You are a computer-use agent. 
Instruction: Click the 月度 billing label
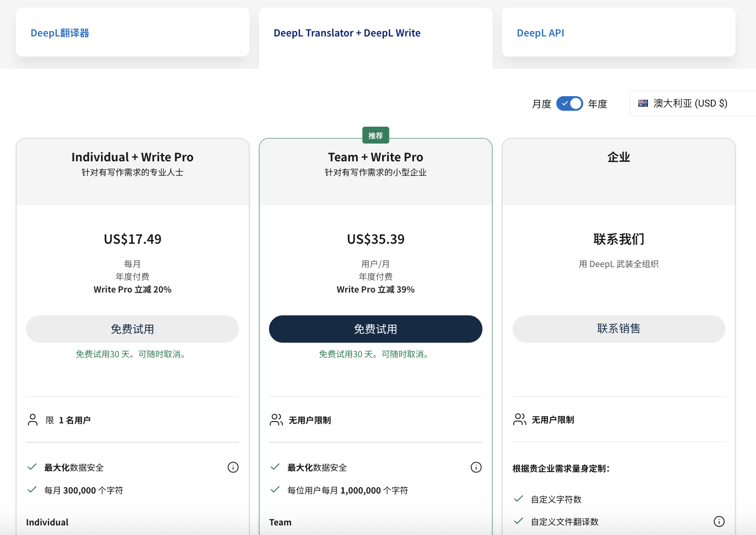pos(542,104)
